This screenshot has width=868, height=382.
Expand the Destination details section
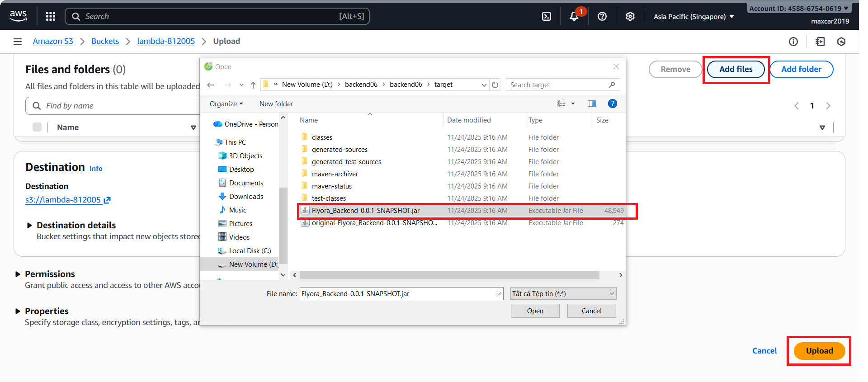(30, 225)
